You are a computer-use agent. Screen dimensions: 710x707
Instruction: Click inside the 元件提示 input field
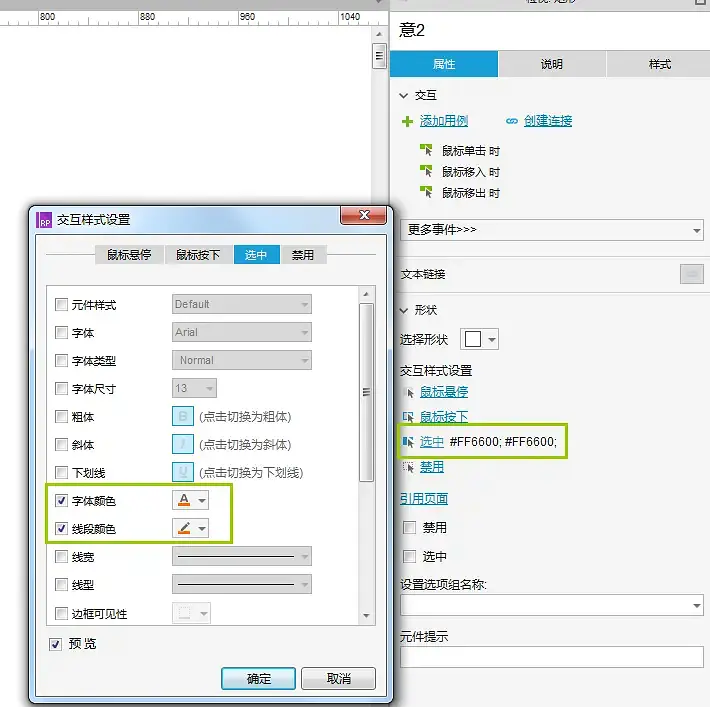tap(552, 657)
